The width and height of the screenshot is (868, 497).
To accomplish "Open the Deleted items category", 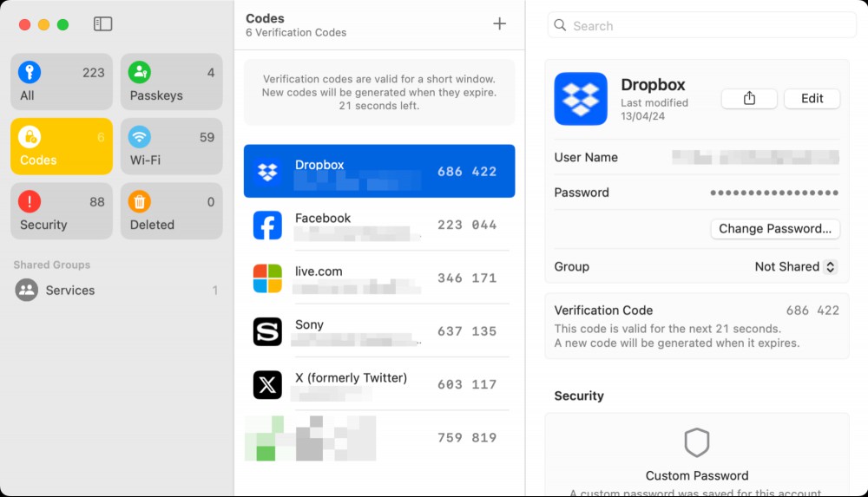I will pos(172,211).
